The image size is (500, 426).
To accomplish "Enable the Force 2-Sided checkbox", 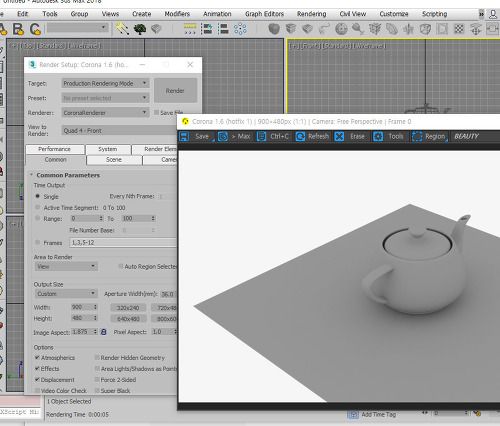I will pos(97,379).
